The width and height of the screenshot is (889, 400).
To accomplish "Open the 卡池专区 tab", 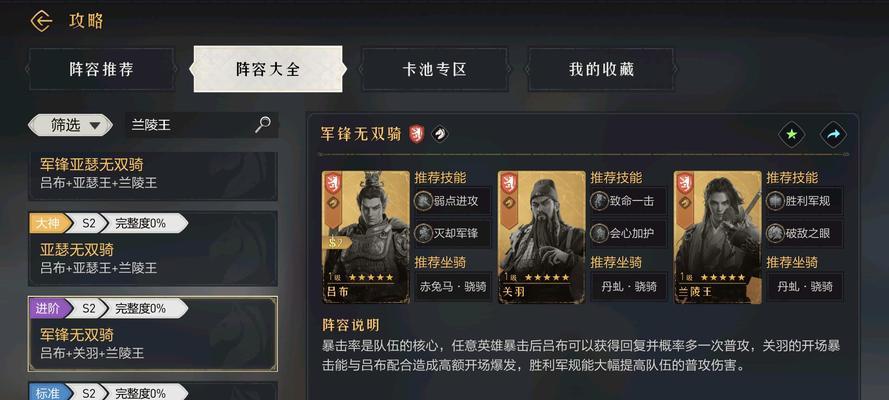I will tap(435, 69).
